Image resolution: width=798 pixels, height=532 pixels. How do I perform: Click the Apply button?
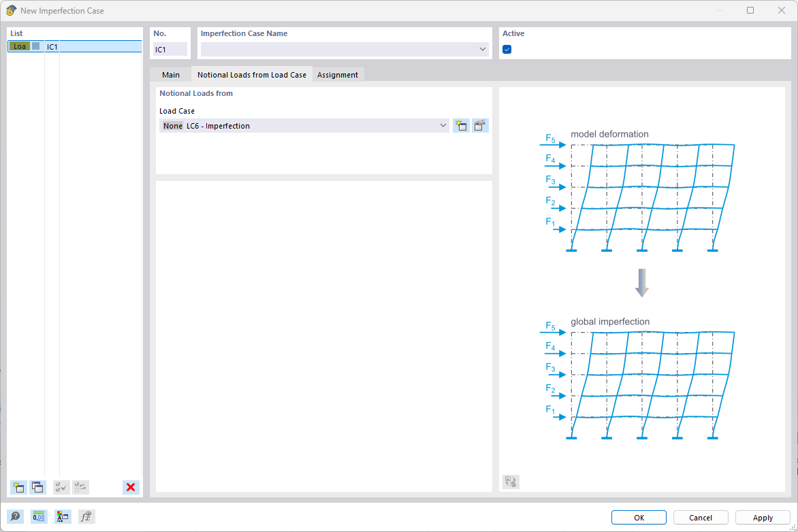762,517
